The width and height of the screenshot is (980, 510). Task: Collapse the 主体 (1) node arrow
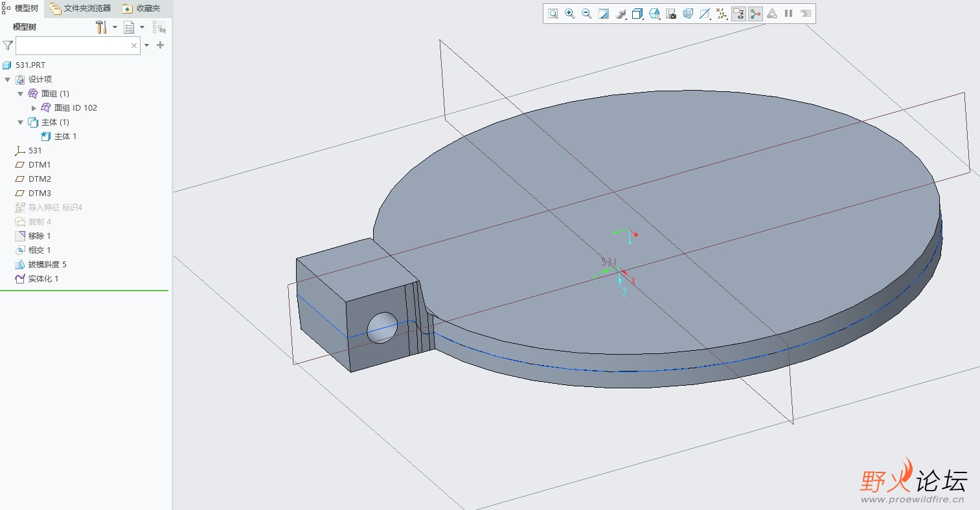21,122
